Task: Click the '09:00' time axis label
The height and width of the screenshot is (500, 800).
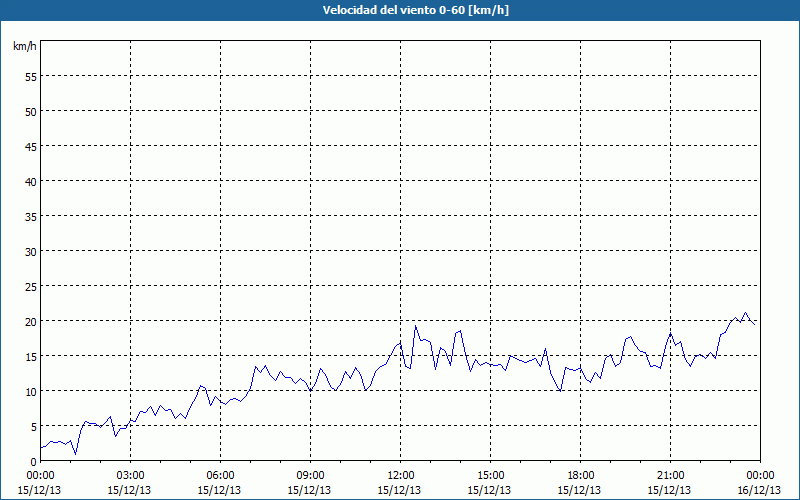Action: [310, 475]
